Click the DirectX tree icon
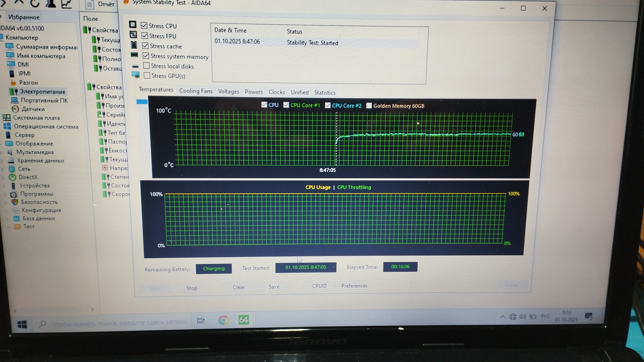Image resolution: width=644 pixels, height=362 pixels. tap(12, 177)
